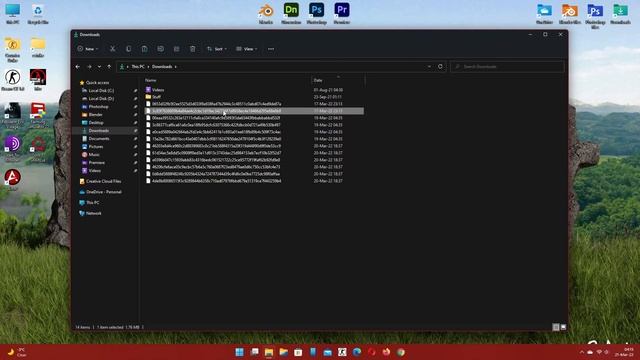Screen dimensions: 640x360
Task: Click This PC in address bar
Action: coord(138,67)
